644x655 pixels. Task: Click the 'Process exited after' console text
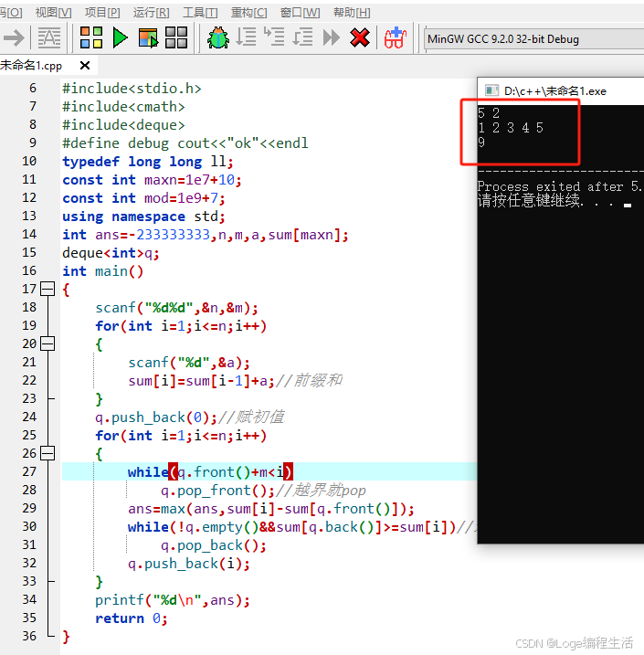point(552,185)
